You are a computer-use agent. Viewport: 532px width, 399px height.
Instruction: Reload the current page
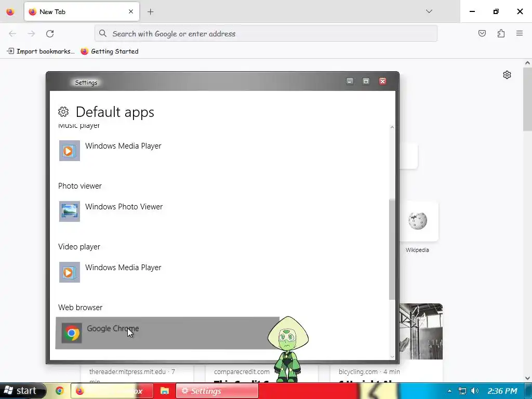pyautogui.click(x=50, y=34)
